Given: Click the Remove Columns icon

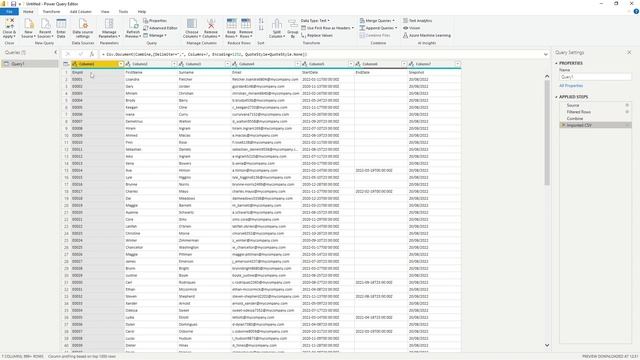Looking at the screenshot, I should tap(211, 24).
